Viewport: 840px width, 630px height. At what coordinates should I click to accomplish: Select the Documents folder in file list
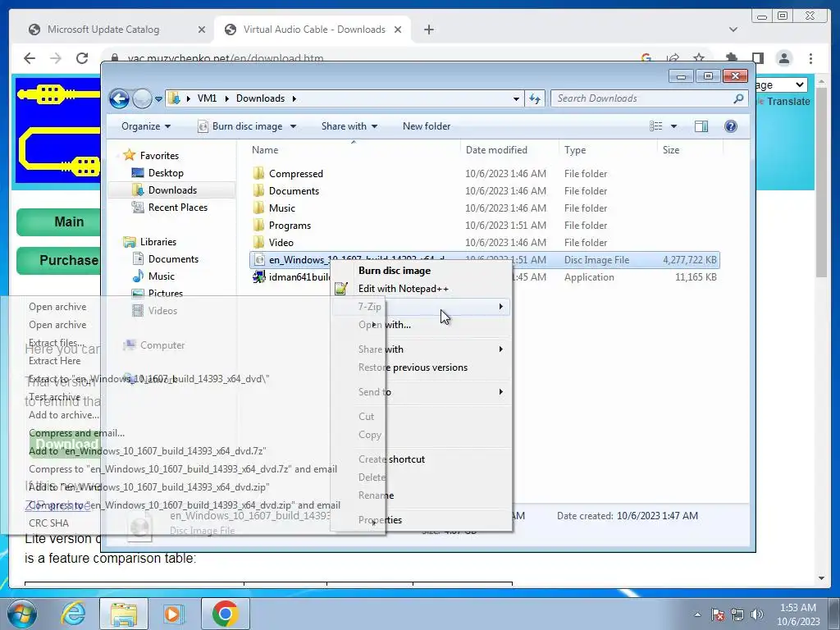point(294,190)
